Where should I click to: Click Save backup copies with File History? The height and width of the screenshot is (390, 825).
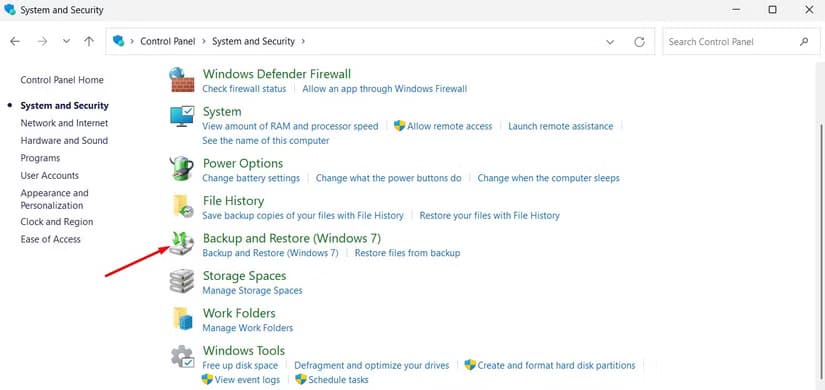click(303, 215)
